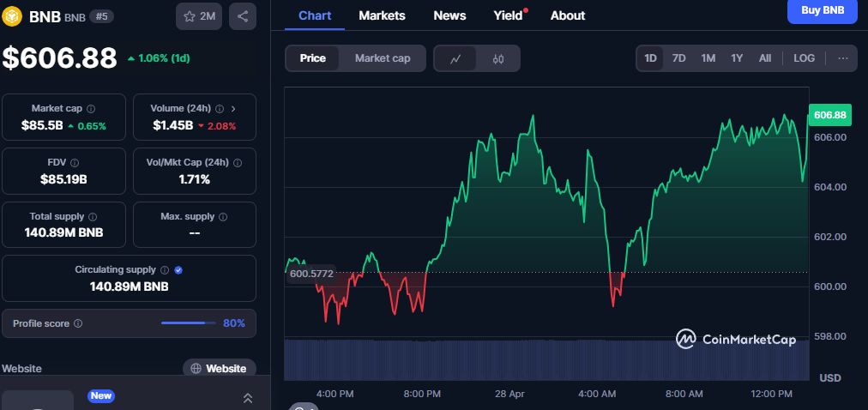The height and width of the screenshot is (410, 868).
Task: Select 7D time range
Action: 678,58
